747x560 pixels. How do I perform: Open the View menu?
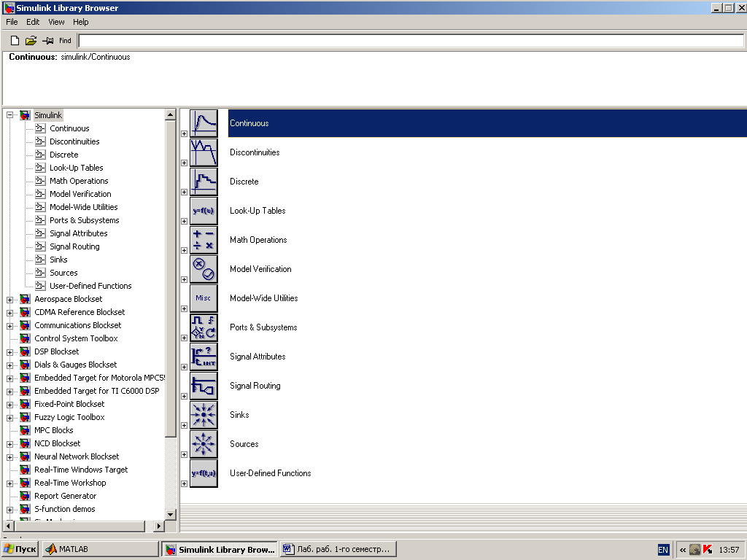coord(56,22)
